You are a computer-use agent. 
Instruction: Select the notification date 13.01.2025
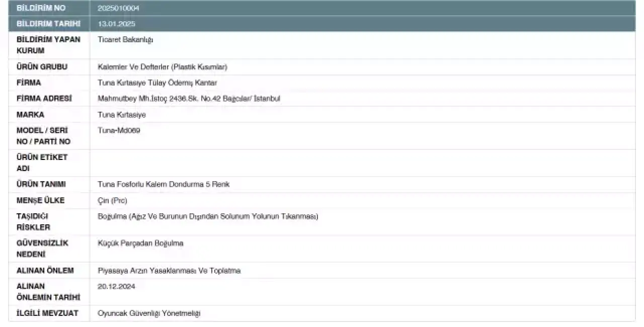coord(116,24)
